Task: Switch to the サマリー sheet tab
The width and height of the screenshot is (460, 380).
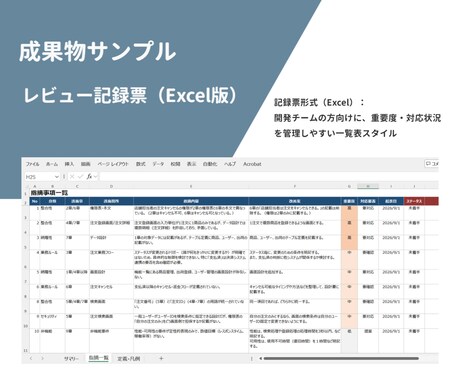Action: [x=71, y=359]
